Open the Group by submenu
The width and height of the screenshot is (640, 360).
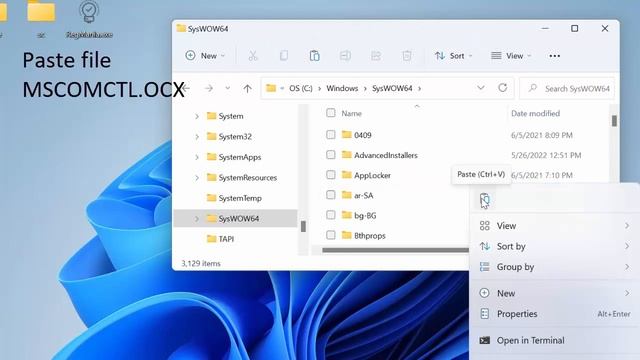[555, 267]
